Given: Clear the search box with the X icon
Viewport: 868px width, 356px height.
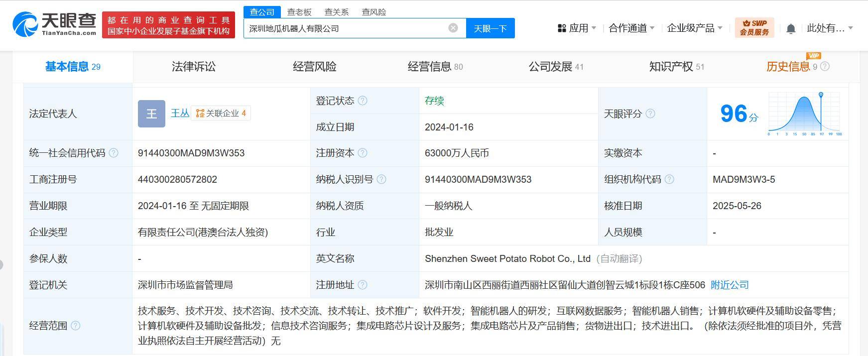Looking at the screenshot, I should click(453, 28).
